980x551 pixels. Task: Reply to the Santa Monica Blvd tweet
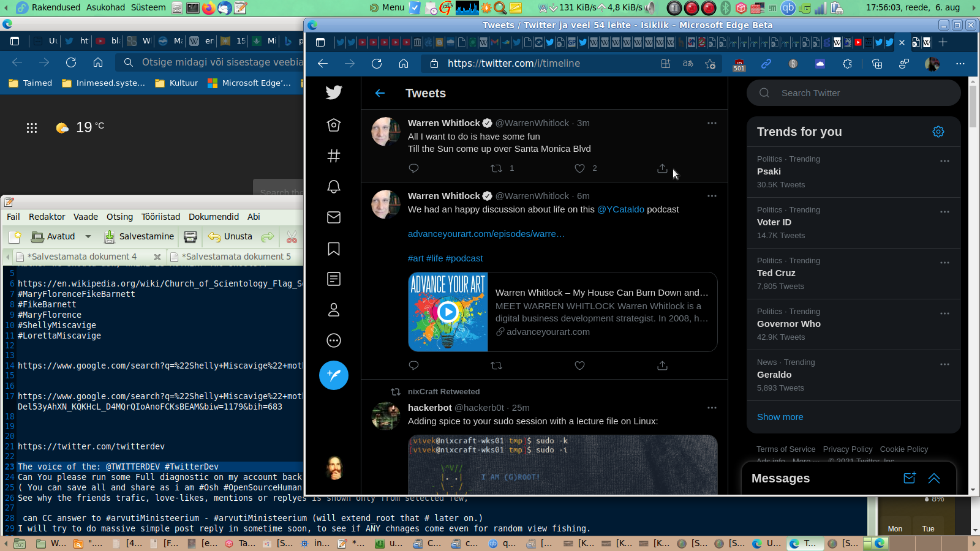pos(413,168)
